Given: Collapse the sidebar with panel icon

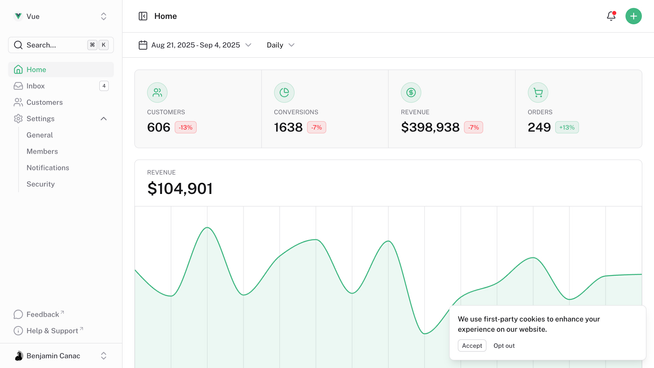Looking at the screenshot, I should click(x=143, y=16).
